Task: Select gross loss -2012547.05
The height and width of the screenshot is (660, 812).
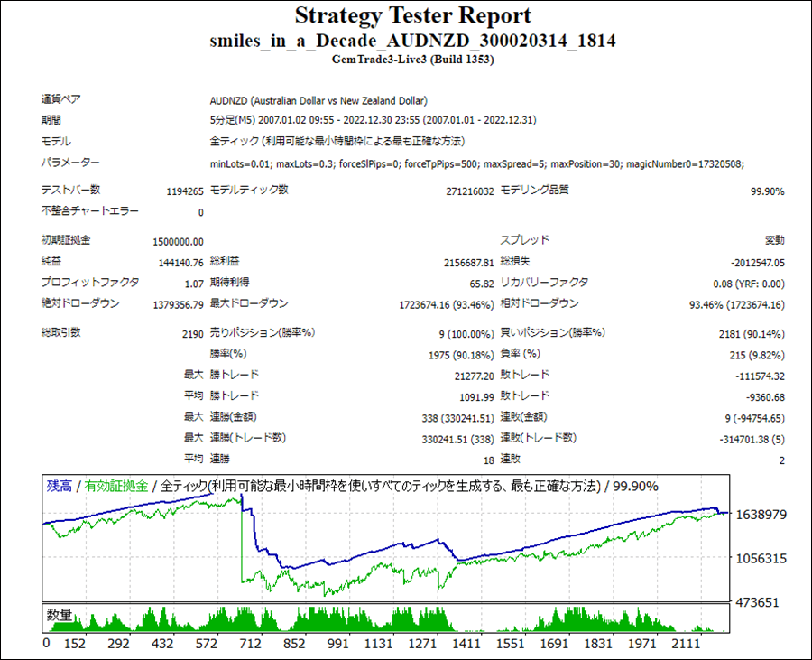Action: (x=758, y=263)
